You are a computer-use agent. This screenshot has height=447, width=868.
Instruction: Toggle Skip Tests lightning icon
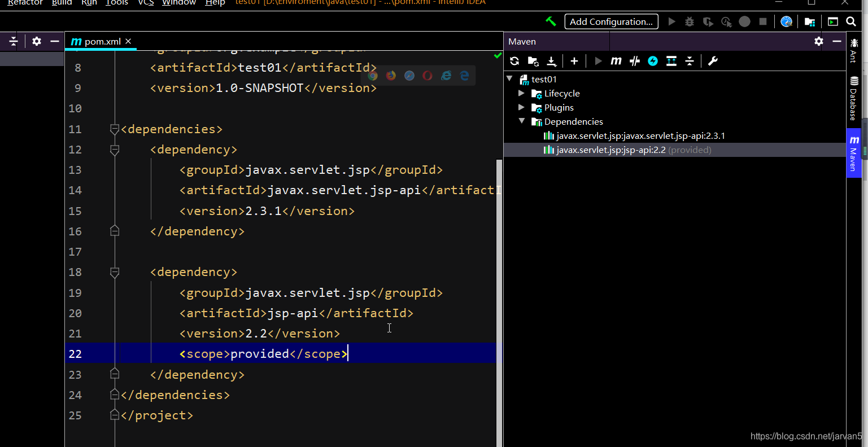(653, 61)
